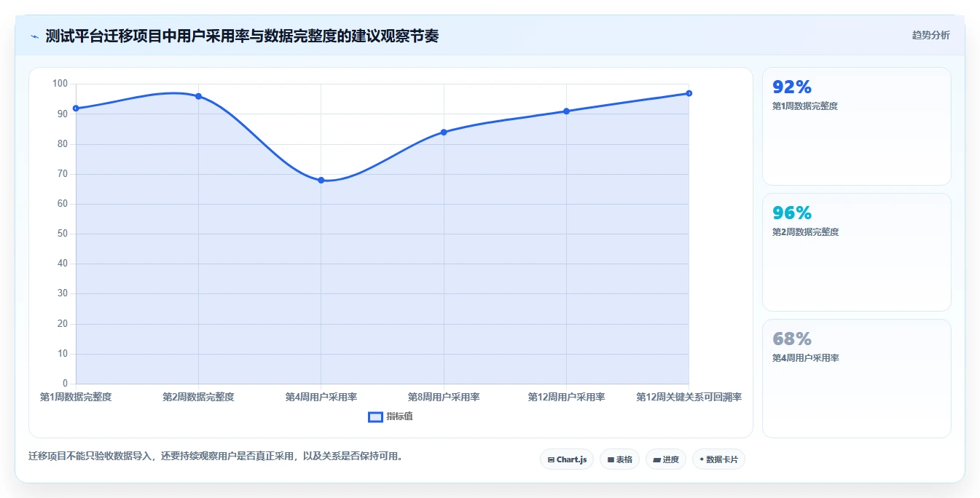Click data point for 第4周用户采用率
This screenshot has width=980, height=498.
pos(321,180)
